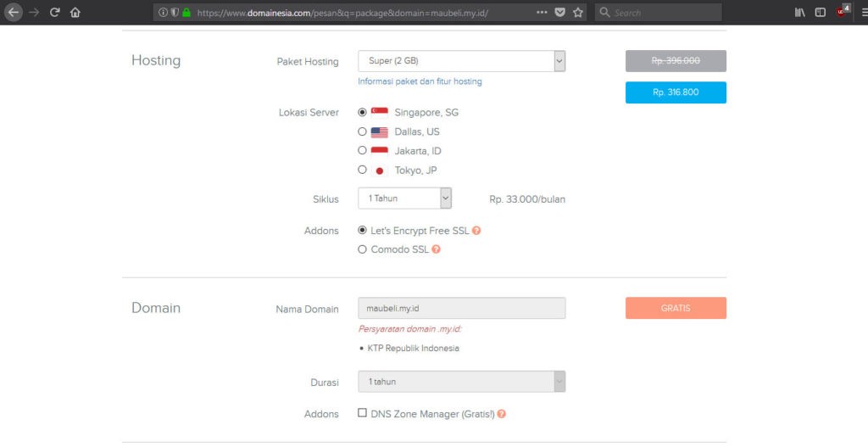Open the browser Library icon
The width and height of the screenshot is (868, 447).
coord(800,12)
